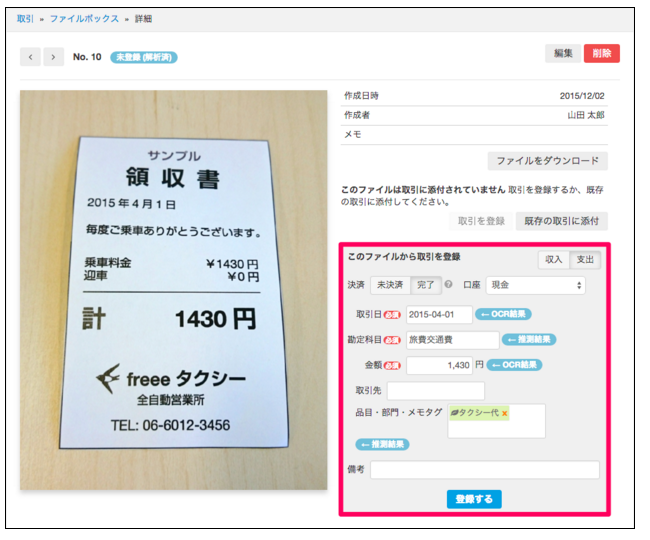
Task: Focus the 備考 remarks field
Action: 485,470
